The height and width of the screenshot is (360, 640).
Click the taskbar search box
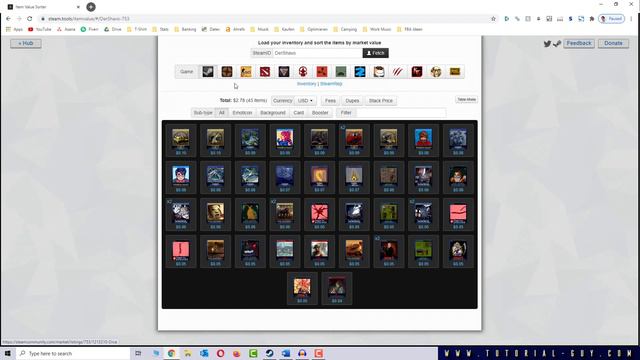[73, 353]
